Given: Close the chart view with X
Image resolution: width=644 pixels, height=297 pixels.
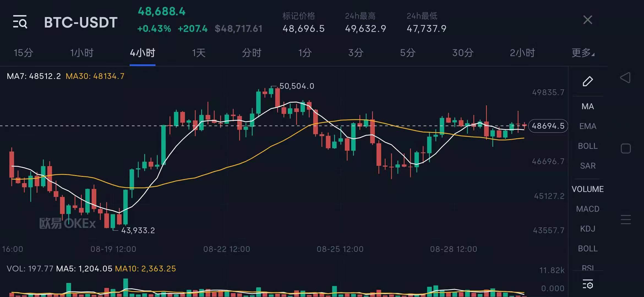Looking at the screenshot, I should [588, 20].
